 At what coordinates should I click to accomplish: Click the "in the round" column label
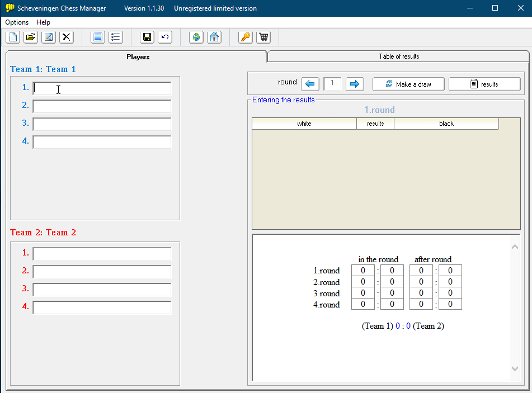pos(378,259)
